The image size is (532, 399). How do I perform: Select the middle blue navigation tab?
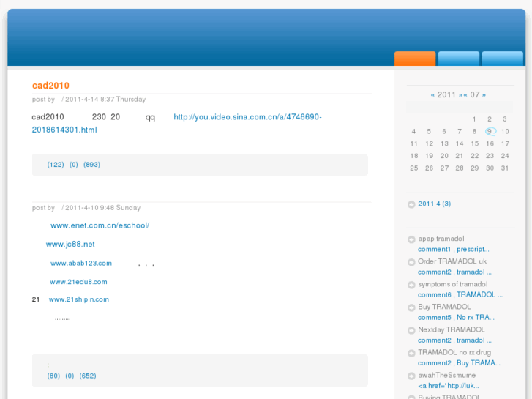459,59
